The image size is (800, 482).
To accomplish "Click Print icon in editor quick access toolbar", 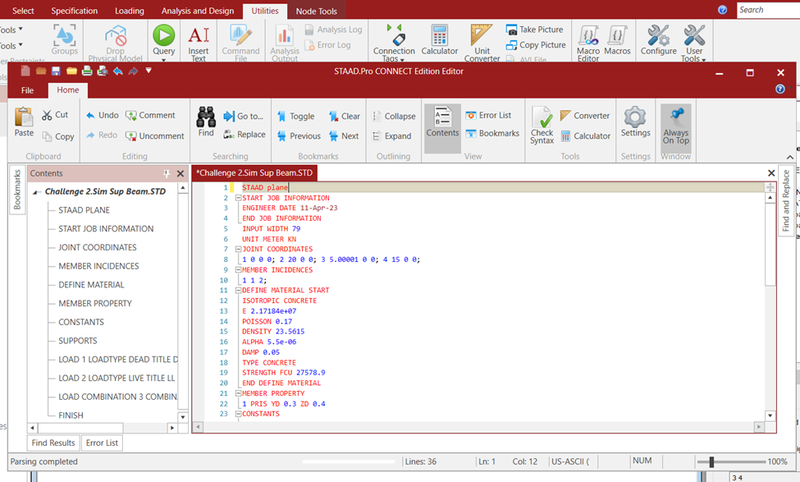I will 87,71.
